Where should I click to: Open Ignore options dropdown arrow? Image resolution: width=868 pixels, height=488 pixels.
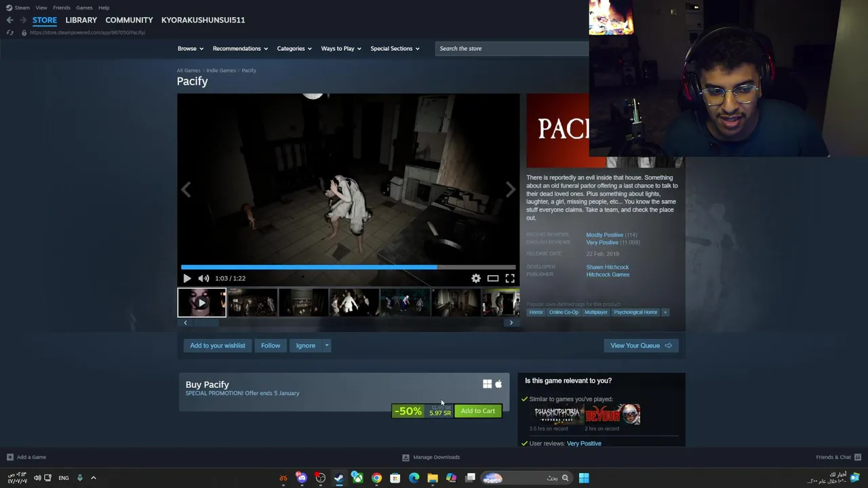tap(326, 346)
